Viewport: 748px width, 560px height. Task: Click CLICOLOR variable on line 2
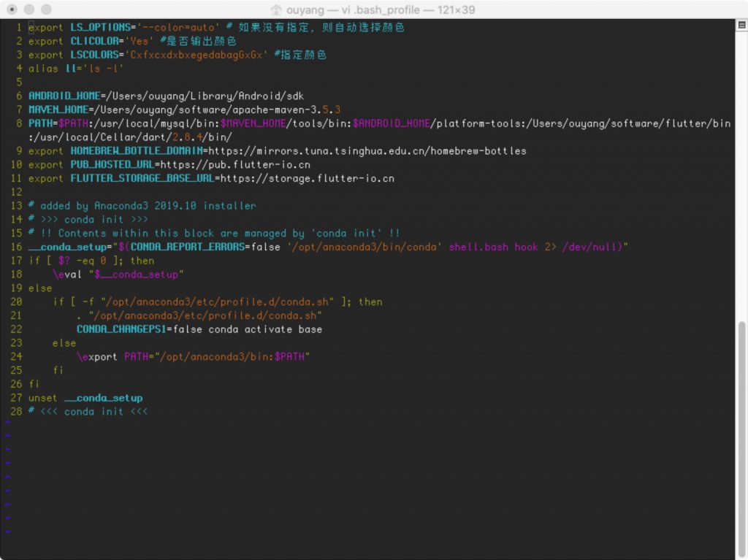[94, 42]
